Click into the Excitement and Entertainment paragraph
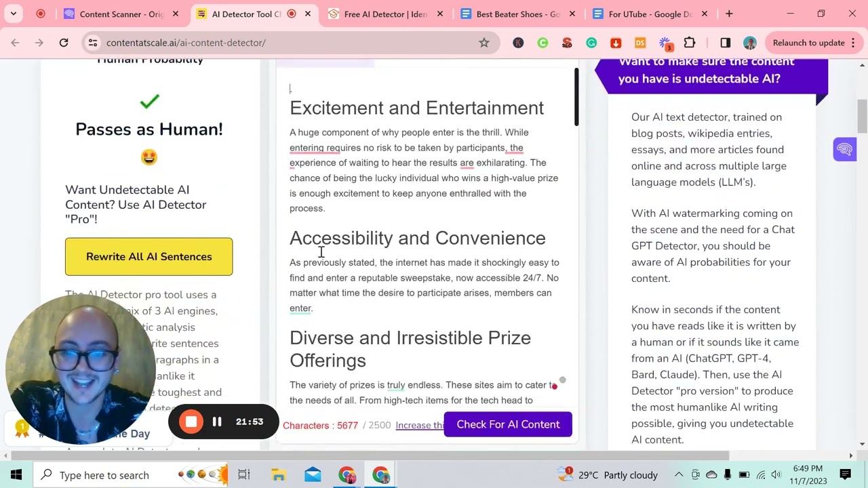This screenshot has height=488, width=868. click(424, 170)
